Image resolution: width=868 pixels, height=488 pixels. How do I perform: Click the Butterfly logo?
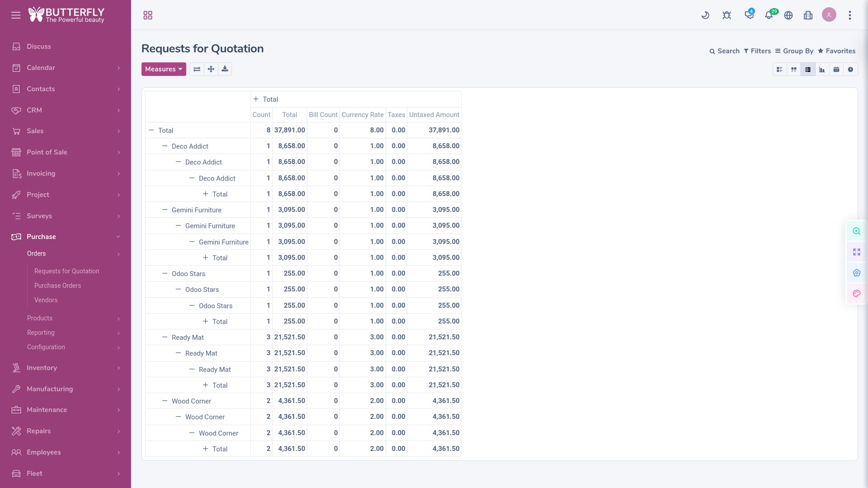tap(66, 15)
